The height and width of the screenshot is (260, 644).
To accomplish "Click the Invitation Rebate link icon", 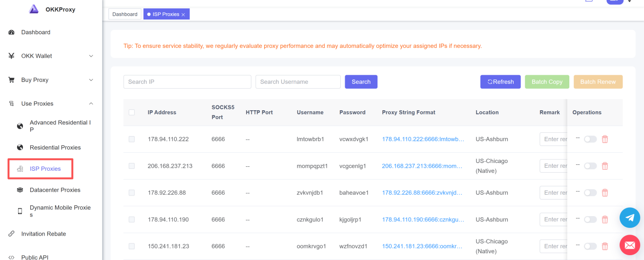I will pyautogui.click(x=11, y=234).
